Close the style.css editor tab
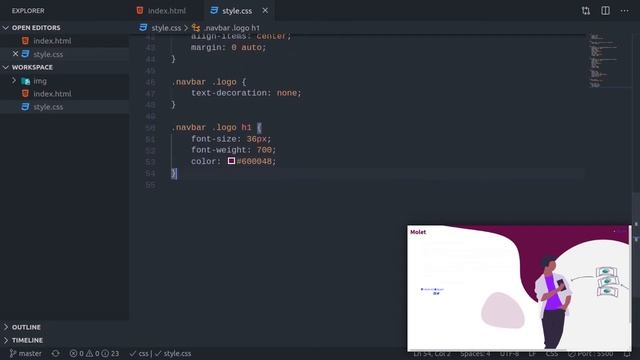This screenshot has height=360, width=640. point(265,11)
